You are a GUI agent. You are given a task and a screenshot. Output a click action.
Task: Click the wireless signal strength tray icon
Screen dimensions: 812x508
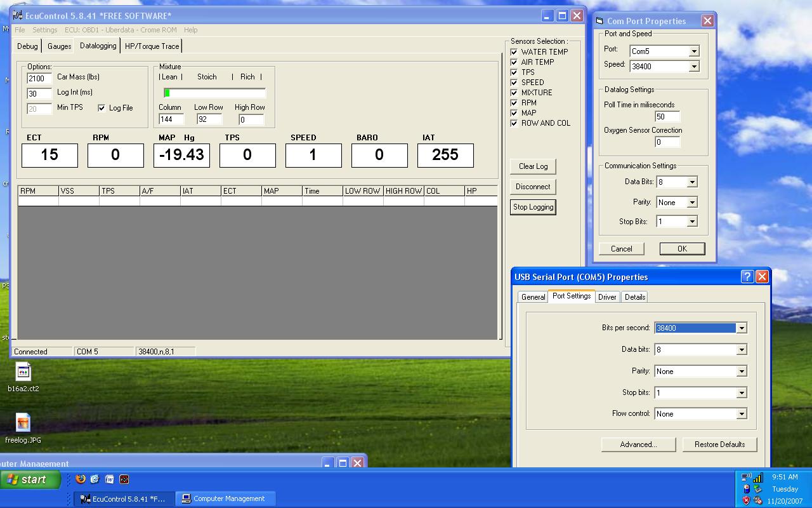pos(758,478)
